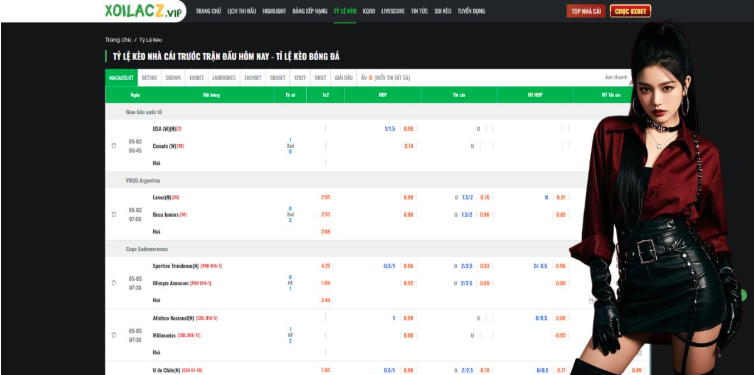Click Lanus 1x2 odds 2.65

(325, 197)
